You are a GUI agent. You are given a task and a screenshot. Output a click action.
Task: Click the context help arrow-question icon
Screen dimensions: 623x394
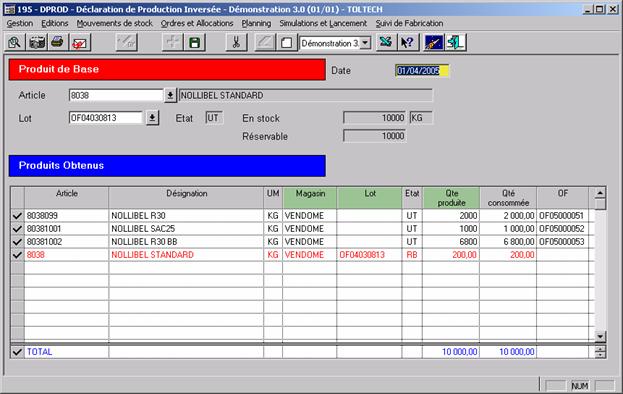(x=408, y=42)
